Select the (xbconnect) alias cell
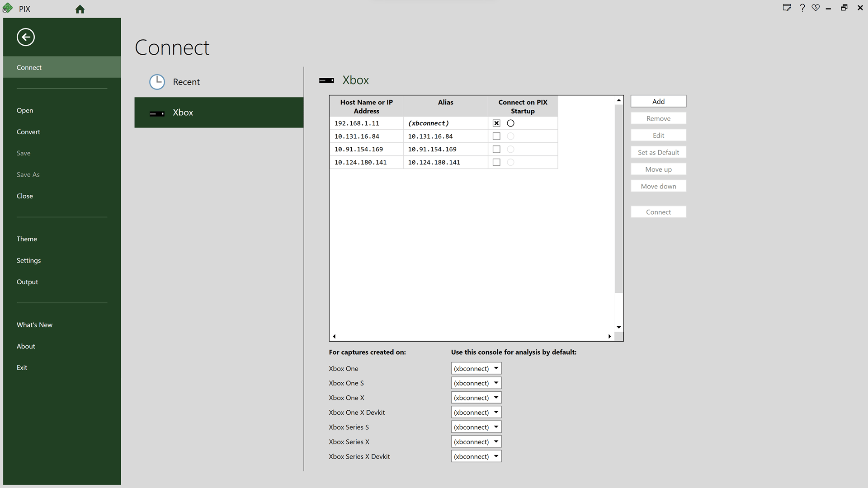The width and height of the screenshot is (868, 488). pyautogui.click(x=445, y=123)
